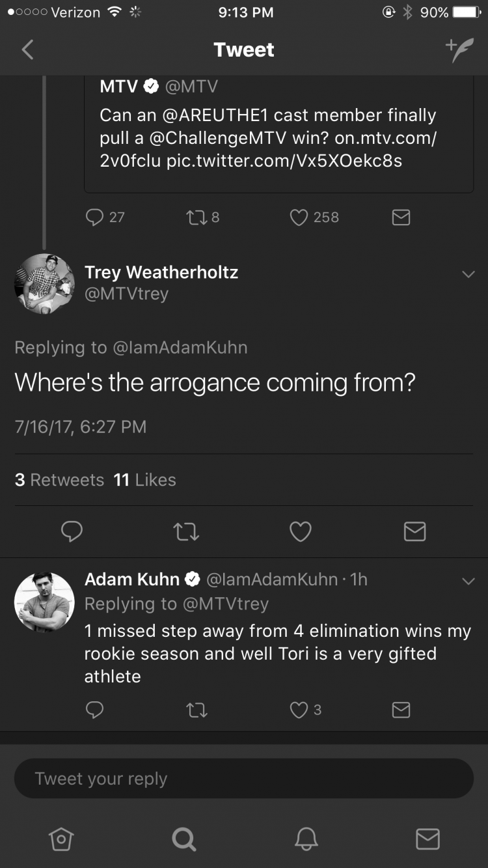Expand options chevron on Adam Kuhn's reply

(468, 581)
